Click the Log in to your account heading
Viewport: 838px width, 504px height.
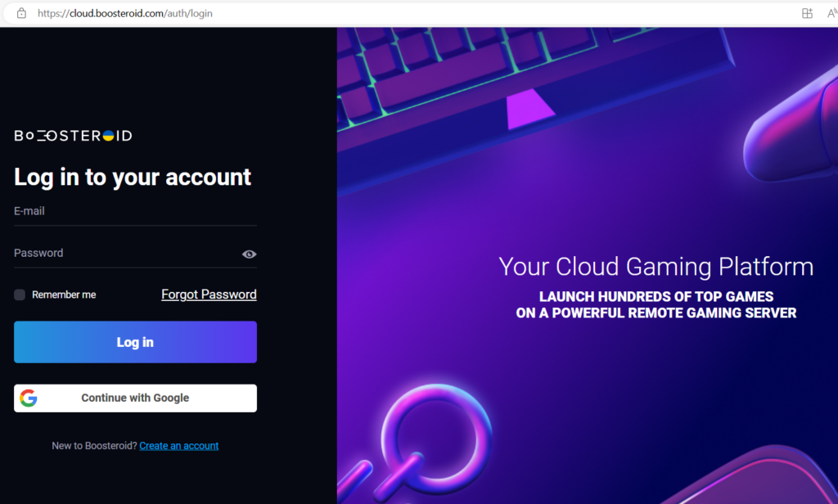(133, 178)
